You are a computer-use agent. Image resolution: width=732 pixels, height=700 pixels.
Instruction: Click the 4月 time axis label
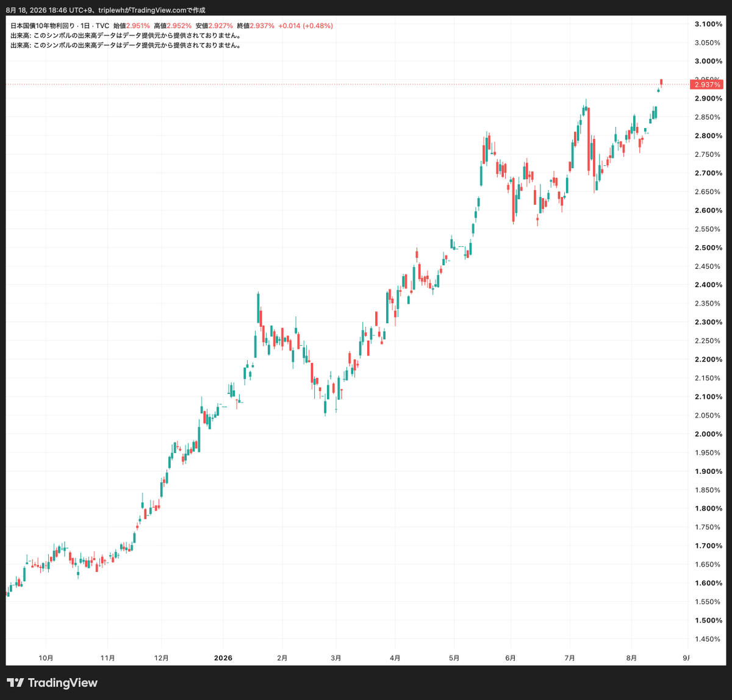coord(395,658)
